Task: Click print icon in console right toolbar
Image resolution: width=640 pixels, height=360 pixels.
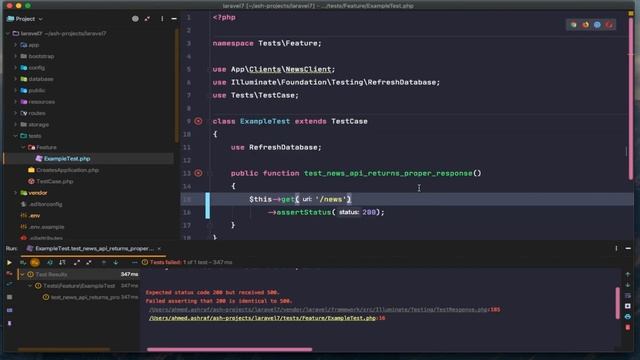Action: 628,317
